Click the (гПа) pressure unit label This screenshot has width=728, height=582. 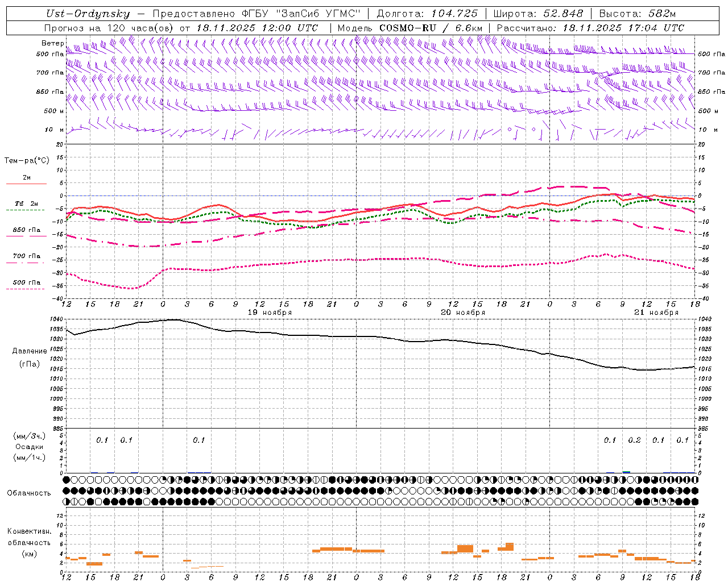[x=30, y=364]
